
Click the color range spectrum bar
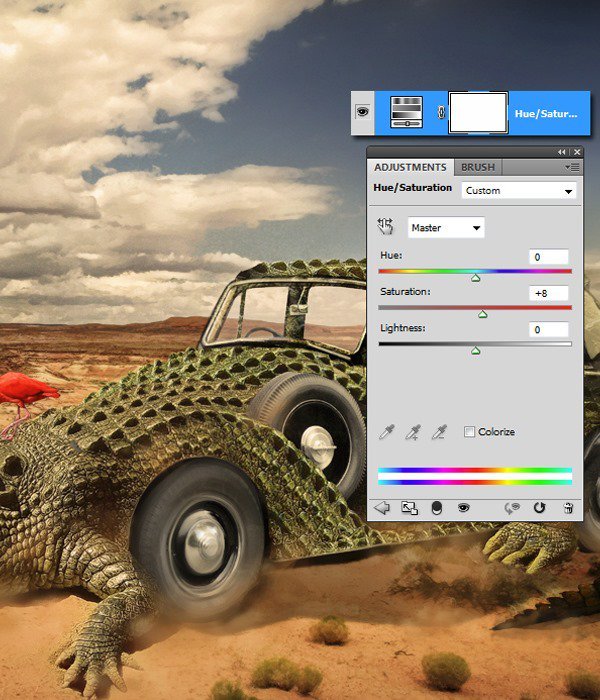point(475,476)
